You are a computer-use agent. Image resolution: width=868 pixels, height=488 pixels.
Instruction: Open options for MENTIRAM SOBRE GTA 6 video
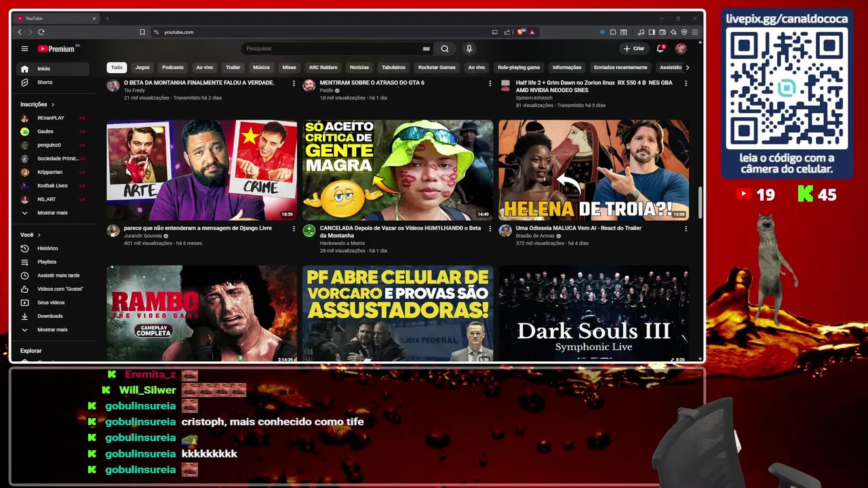pos(490,83)
